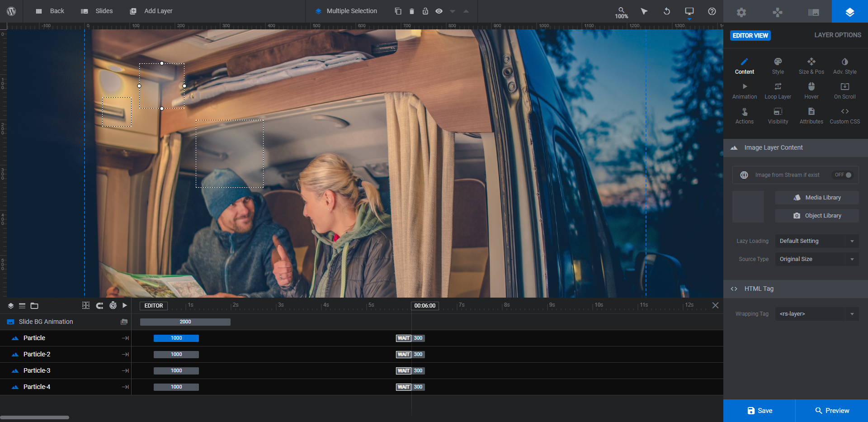The height and width of the screenshot is (422, 868).
Task: Toggle Image from Stream if exist switch
Action: [x=844, y=175]
